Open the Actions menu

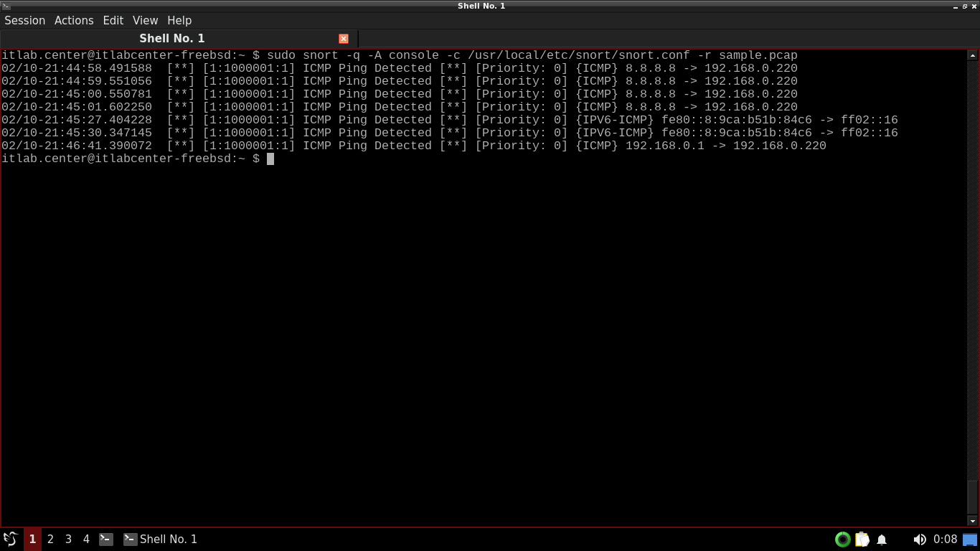pos(74,20)
